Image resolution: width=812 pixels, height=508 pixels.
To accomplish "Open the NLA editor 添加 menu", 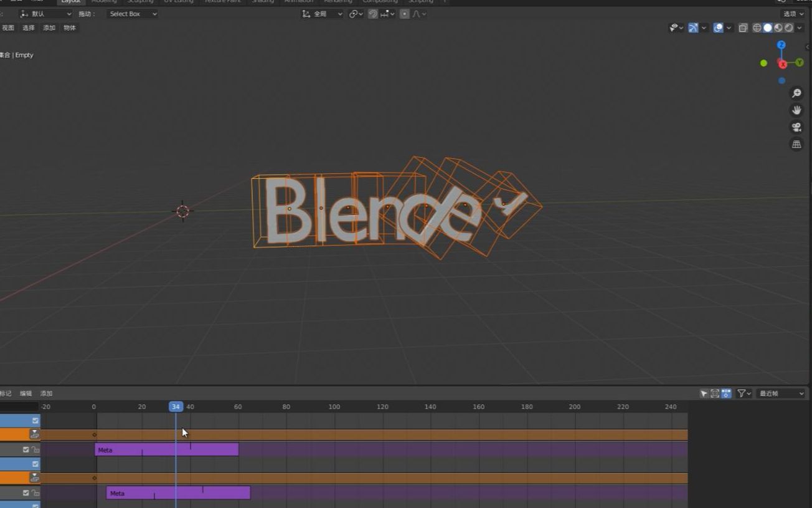I will (46, 393).
